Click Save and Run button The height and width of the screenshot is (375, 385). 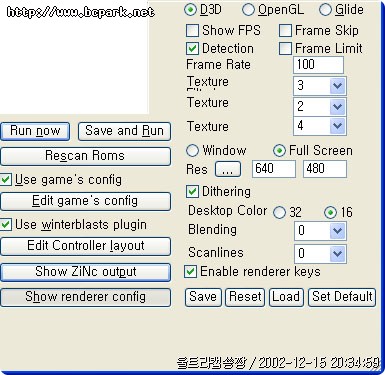(x=124, y=131)
